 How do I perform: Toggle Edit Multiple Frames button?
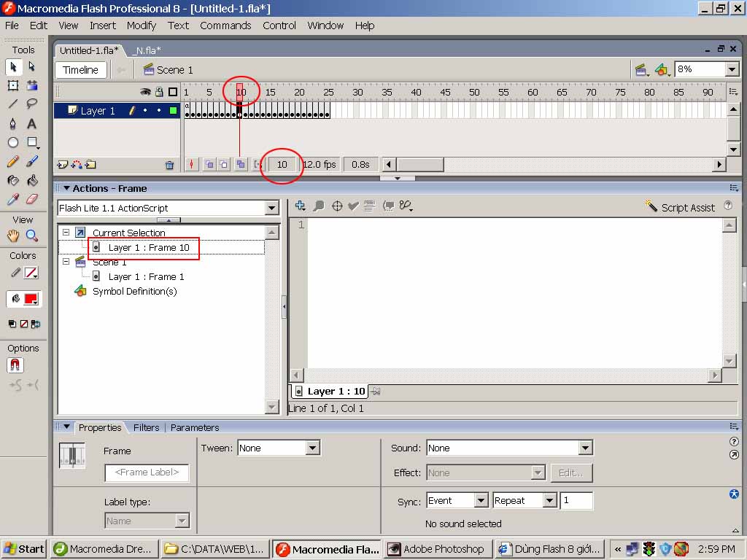coord(241,165)
